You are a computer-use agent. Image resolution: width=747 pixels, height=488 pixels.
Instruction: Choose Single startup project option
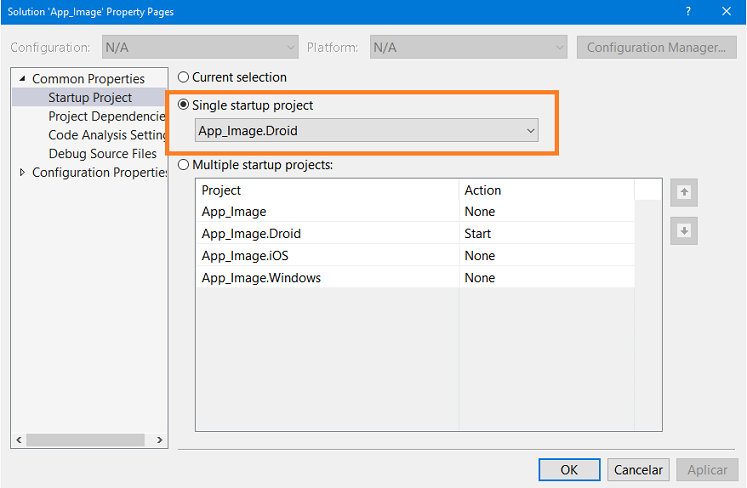tap(183, 105)
